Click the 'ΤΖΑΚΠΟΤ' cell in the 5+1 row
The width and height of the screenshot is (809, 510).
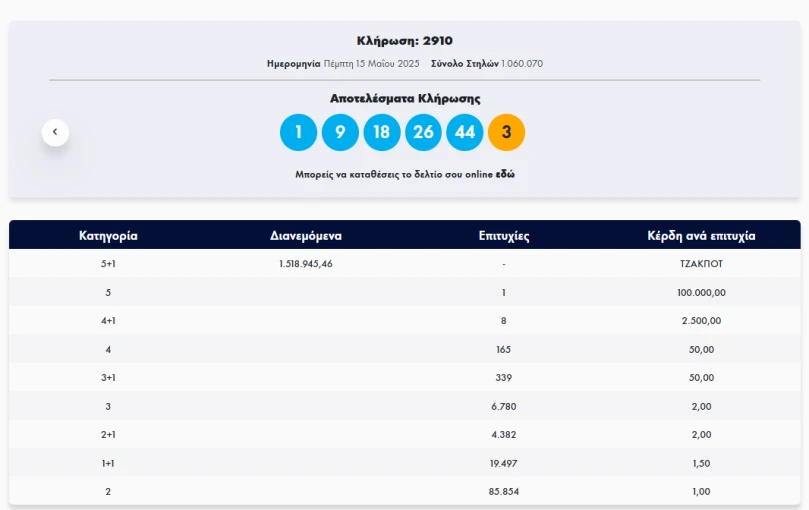[701, 264]
